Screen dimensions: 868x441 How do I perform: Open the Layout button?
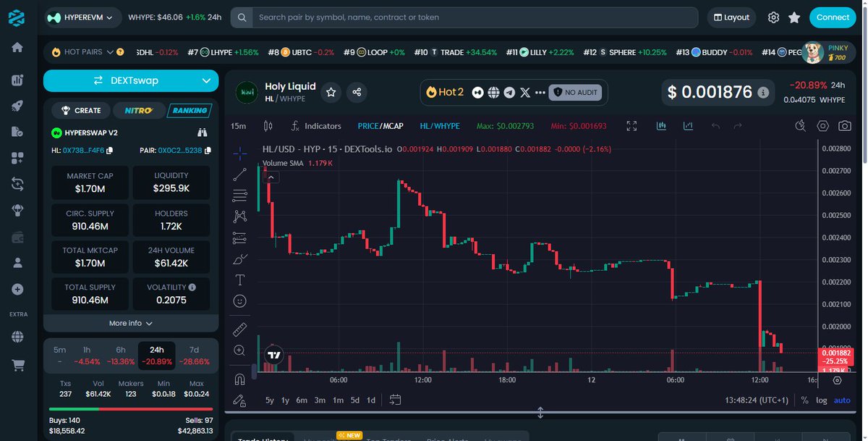point(731,17)
